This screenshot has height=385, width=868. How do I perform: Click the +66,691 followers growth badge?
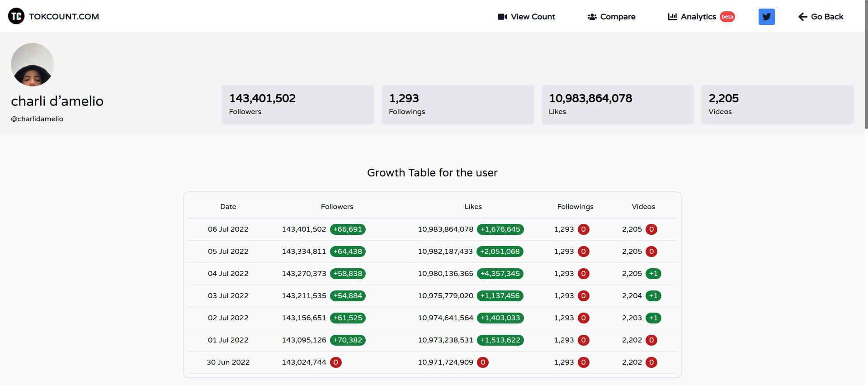(x=348, y=229)
